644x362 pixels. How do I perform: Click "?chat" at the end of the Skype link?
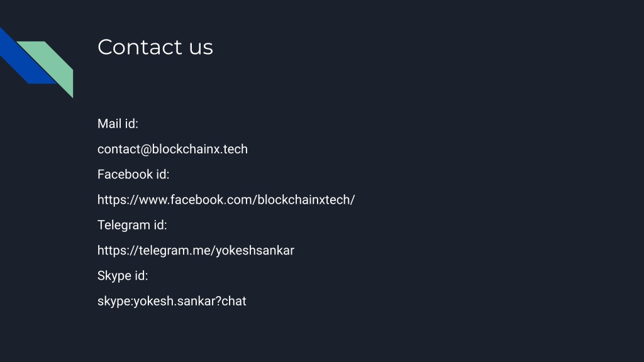pyautogui.click(x=231, y=301)
